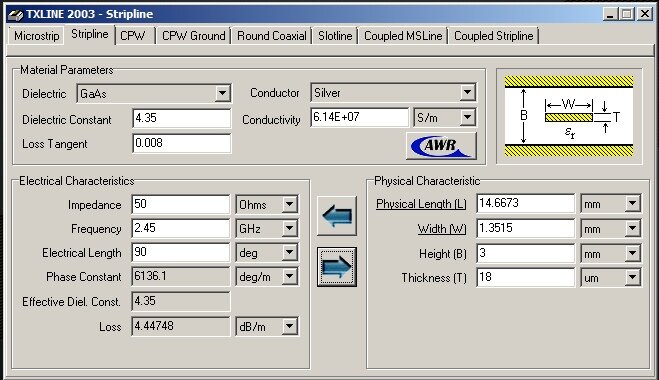Viewport: 659px width, 380px height.
Task: Click the Frequency field showing 2.45
Action: pyautogui.click(x=181, y=228)
